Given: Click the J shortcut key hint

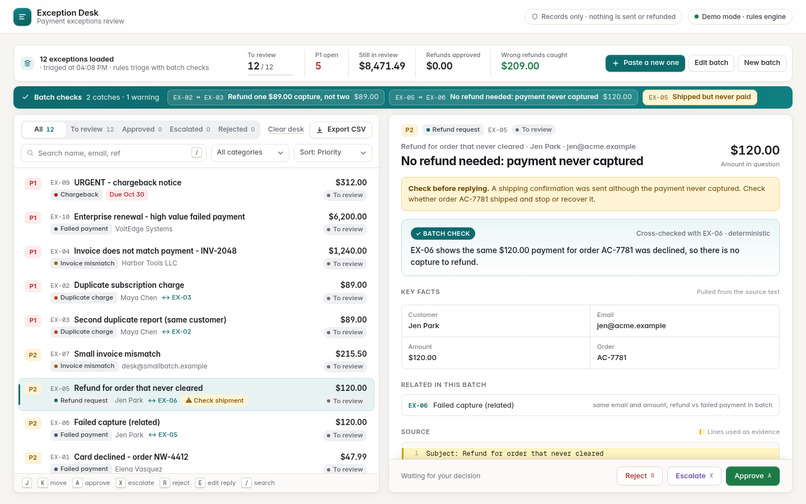Looking at the screenshot, I should 27,483.
